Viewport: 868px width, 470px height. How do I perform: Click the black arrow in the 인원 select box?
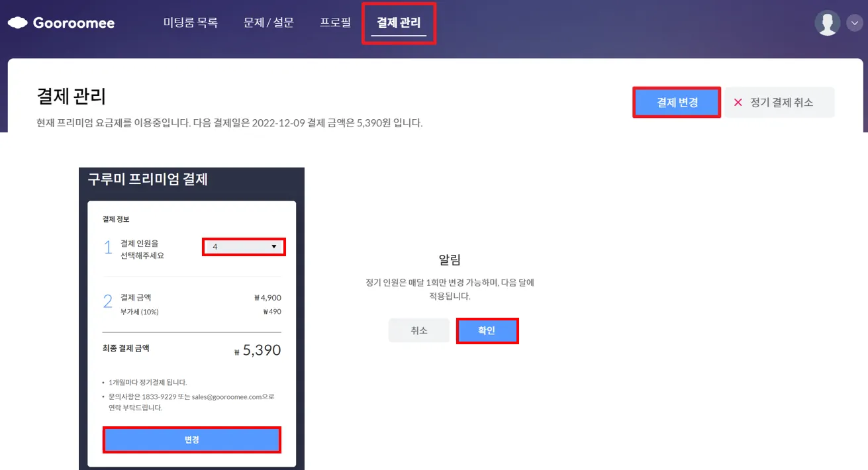pos(274,247)
